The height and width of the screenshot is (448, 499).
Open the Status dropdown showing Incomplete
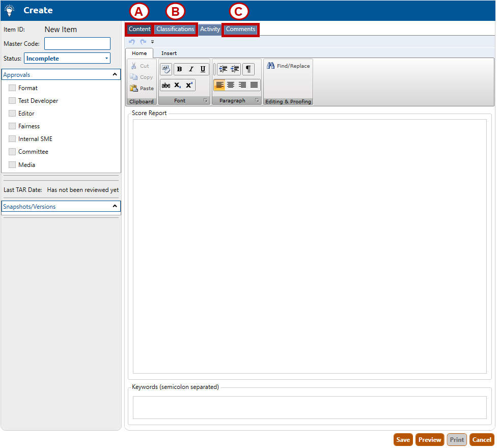[67, 59]
